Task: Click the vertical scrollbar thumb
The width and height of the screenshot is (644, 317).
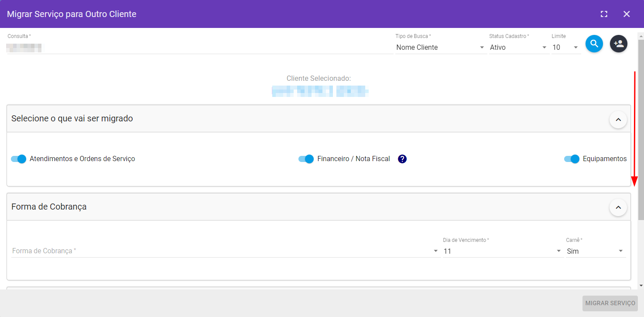Action: pyautogui.click(x=641, y=129)
